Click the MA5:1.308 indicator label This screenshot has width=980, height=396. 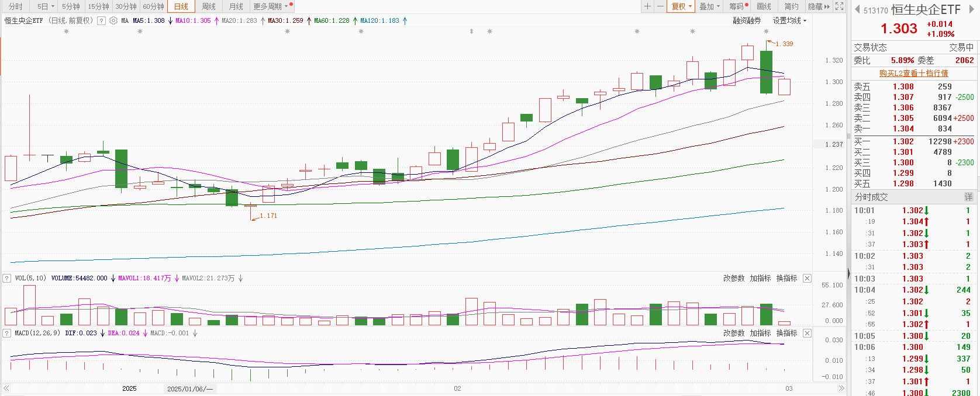pos(149,20)
